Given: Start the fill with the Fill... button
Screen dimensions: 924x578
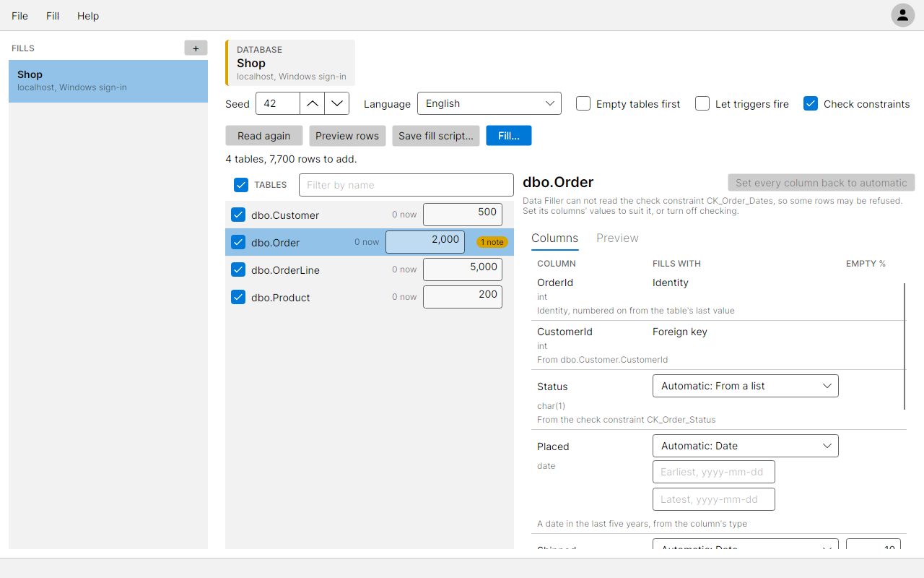Looking at the screenshot, I should coord(509,136).
